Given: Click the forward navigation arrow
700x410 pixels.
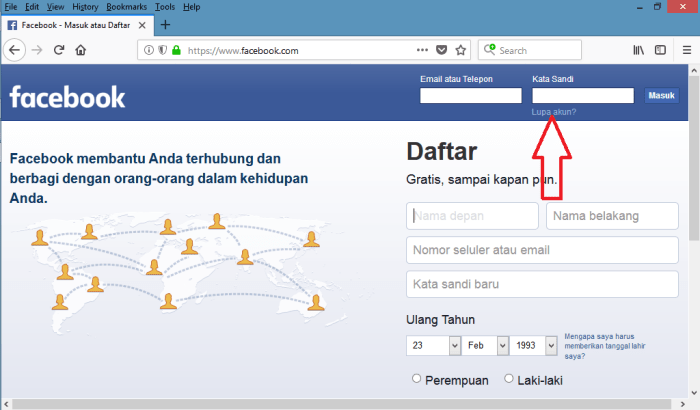Looking at the screenshot, I should [37, 50].
